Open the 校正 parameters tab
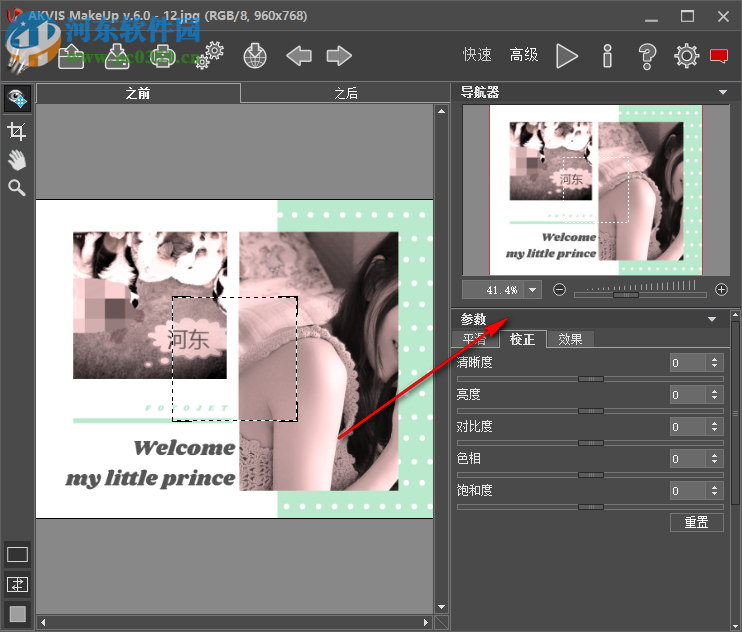The image size is (742, 632). (x=522, y=339)
